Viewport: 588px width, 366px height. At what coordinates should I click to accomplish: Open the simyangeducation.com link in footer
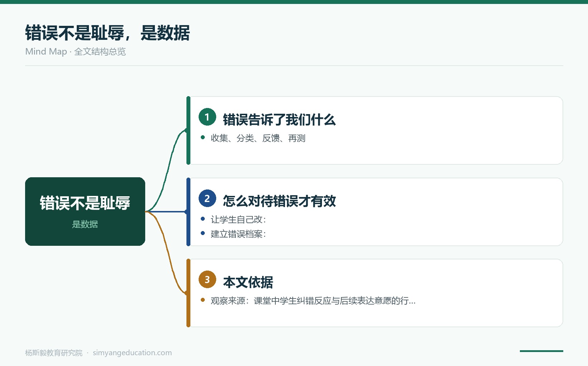coord(132,353)
